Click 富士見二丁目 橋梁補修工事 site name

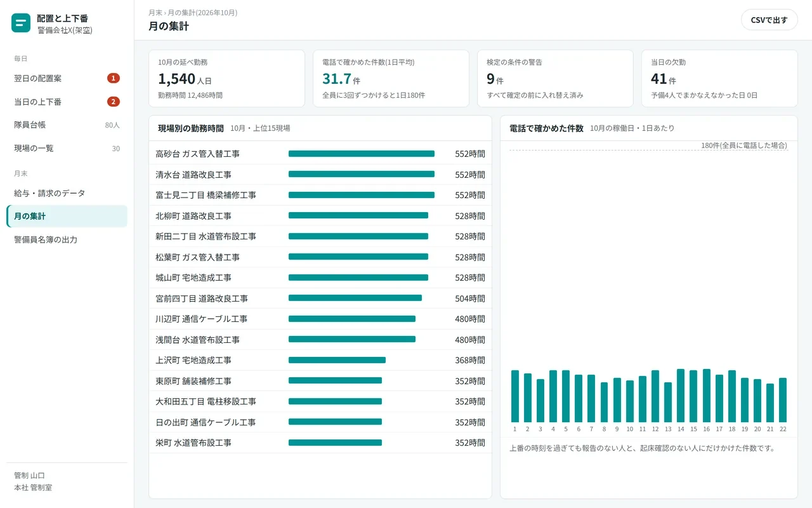click(206, 195)
